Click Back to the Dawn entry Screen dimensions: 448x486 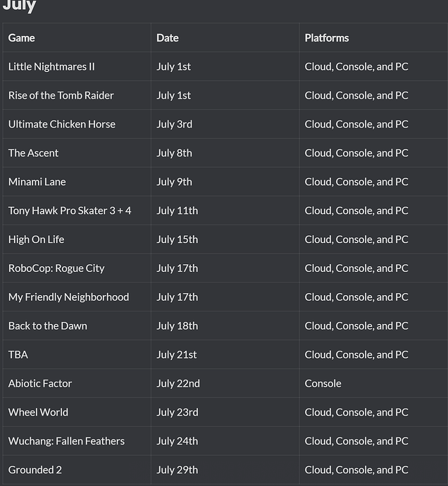pyautogui.click(x=48, y=326)
